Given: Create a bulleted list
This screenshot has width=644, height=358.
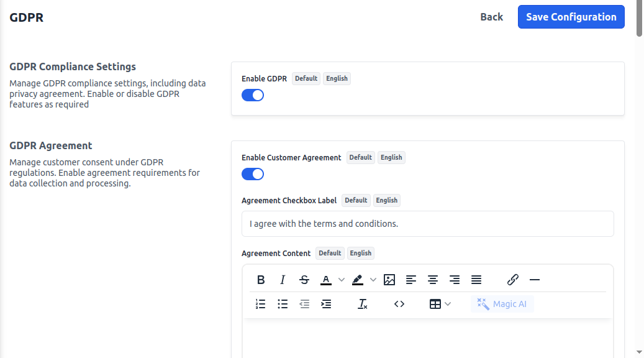Looking at the screenshot, I should tap(283, 304).
